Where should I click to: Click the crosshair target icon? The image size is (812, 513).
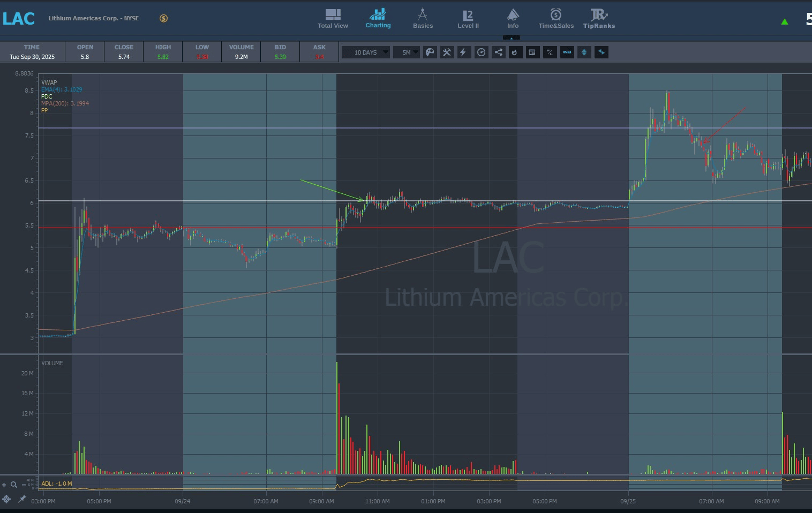click(x=6, y=499)
